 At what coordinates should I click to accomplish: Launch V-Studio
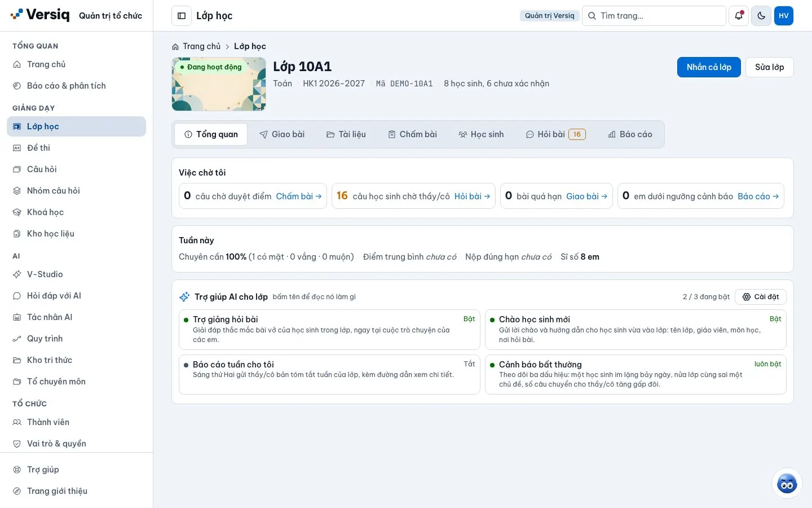(76, 274)
